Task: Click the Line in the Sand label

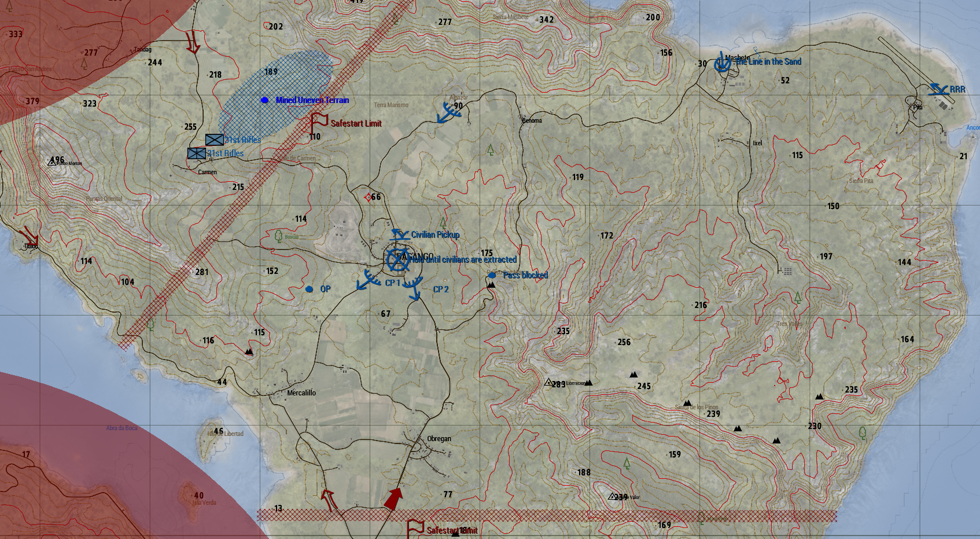Action: coord(768,62)
